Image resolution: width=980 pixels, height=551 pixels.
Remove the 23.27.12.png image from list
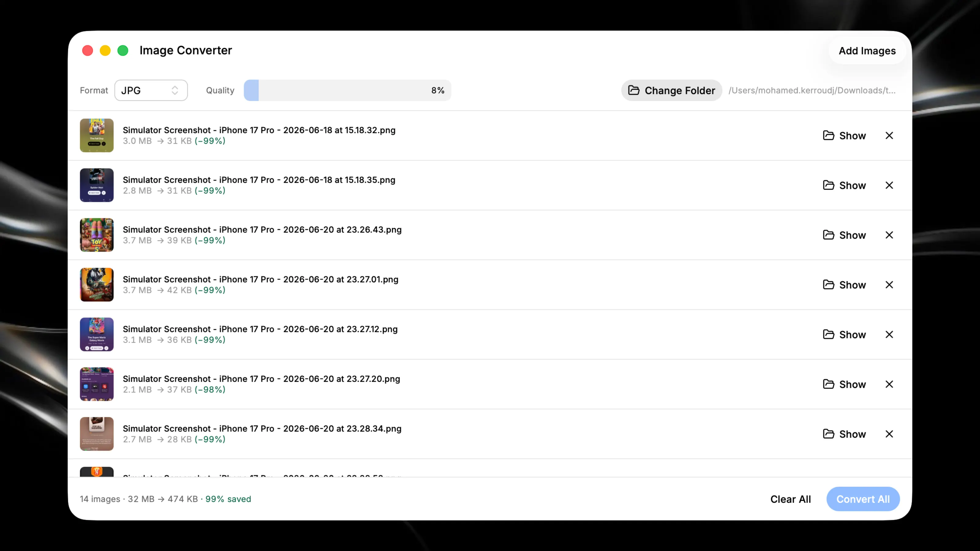(889, 335)
